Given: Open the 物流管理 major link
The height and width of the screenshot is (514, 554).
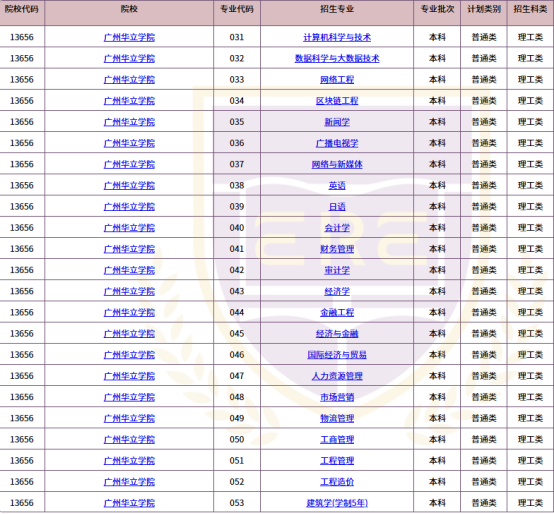Looking at the screenshot, I should [x=337, y=418].
